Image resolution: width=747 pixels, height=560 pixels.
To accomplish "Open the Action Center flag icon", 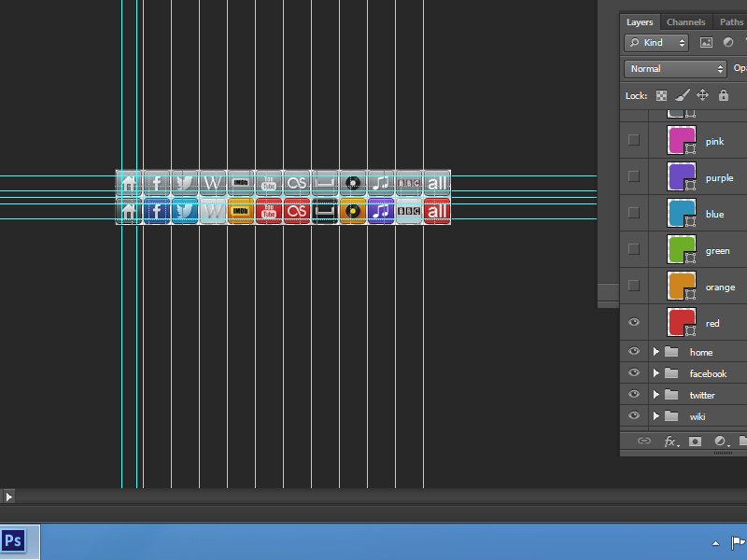I will click(x=739, y=542).
